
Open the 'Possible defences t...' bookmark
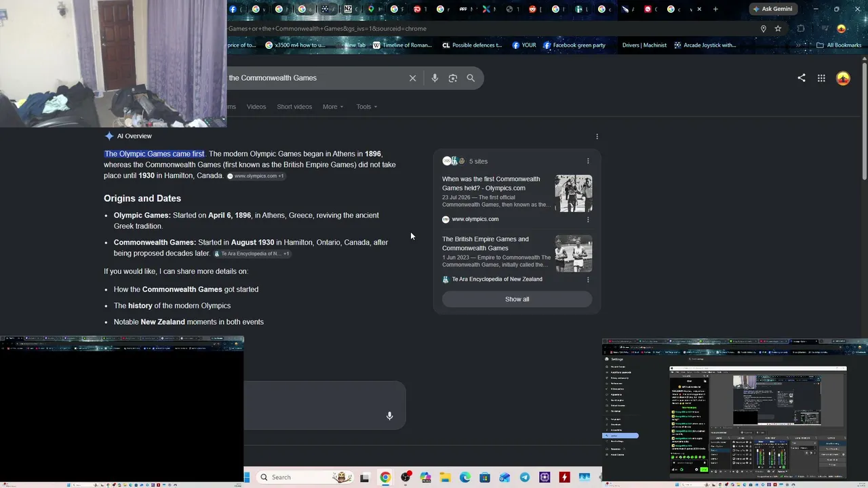tap(471, 45)
